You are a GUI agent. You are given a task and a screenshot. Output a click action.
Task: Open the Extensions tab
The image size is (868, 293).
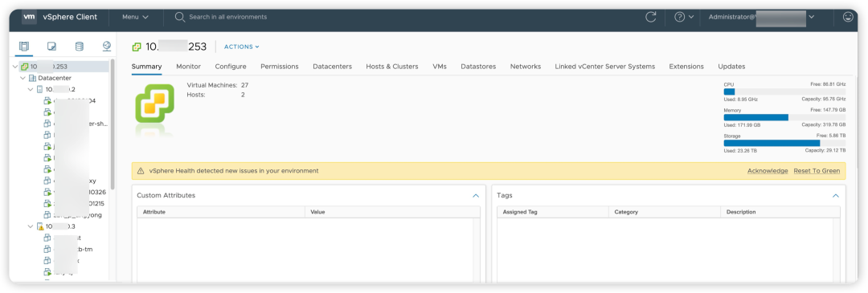(x=686, y=67)
